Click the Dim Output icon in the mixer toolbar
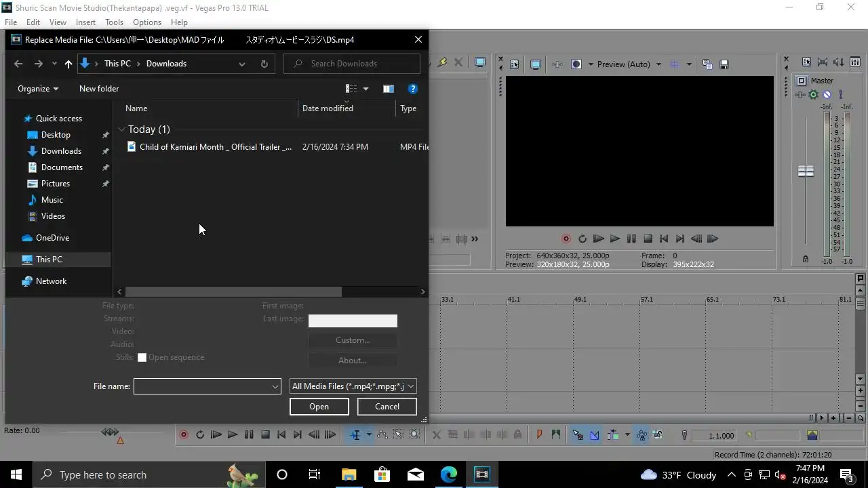This screenshot has height=488, width=868. click(x=839, y=62)
